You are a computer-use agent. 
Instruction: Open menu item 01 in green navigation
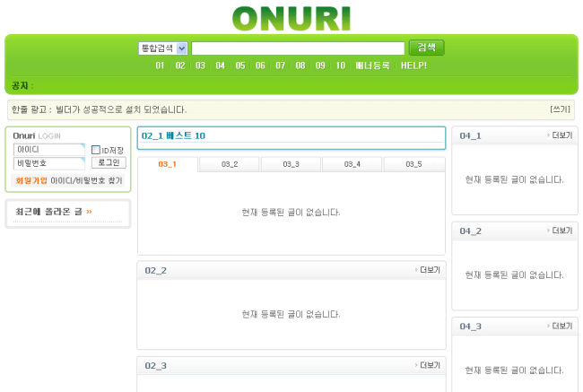coord(160,65)
